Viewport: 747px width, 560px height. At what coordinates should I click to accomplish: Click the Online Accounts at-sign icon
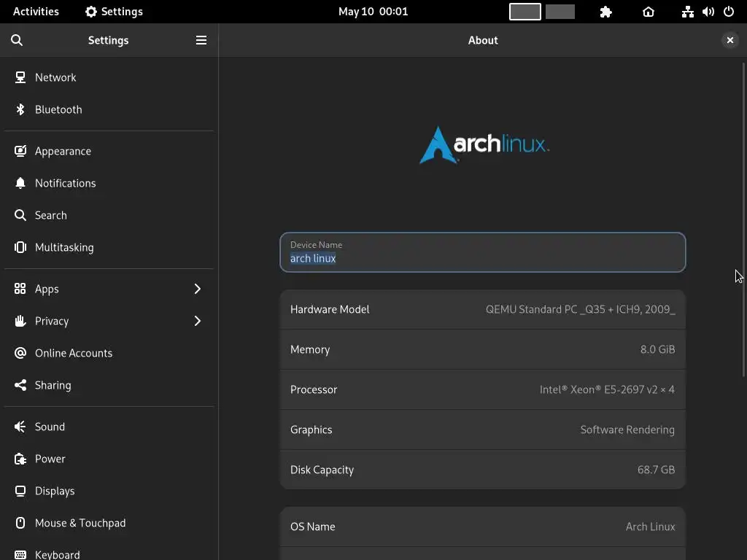[x=20, y=353]
